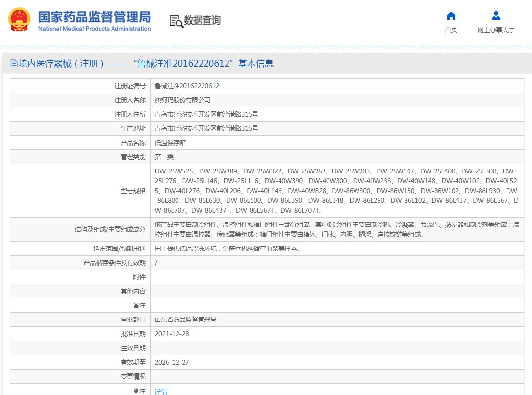Select the 第二类 management category value
The height and width of the screenshot is (395, 532).
[x=164, y=157]
